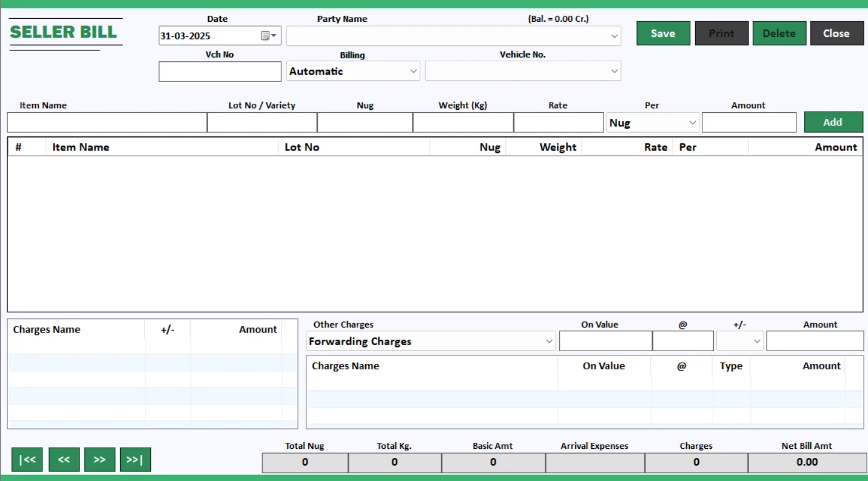Click the item Amount entry field
Viewport: 868px width, 481px height.
pyautogui.click(x=749, y=123)
